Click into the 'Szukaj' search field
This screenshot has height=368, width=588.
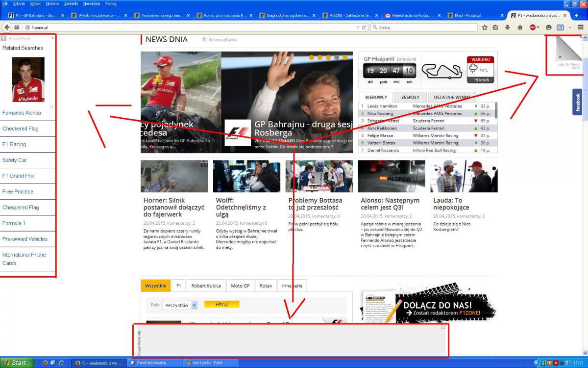coord(424,27)
